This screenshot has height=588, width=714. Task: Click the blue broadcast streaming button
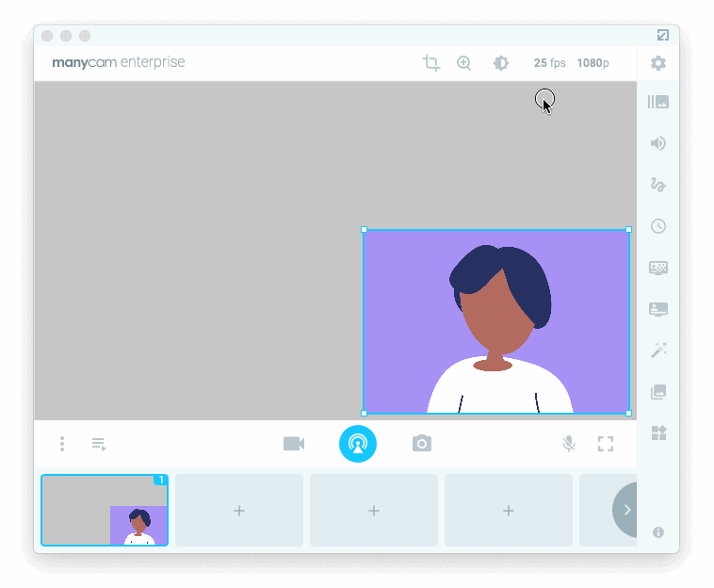357,444
